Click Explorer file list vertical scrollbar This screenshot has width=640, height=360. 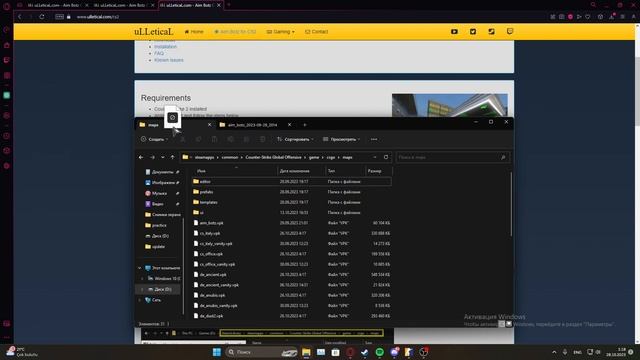(511, 204)
